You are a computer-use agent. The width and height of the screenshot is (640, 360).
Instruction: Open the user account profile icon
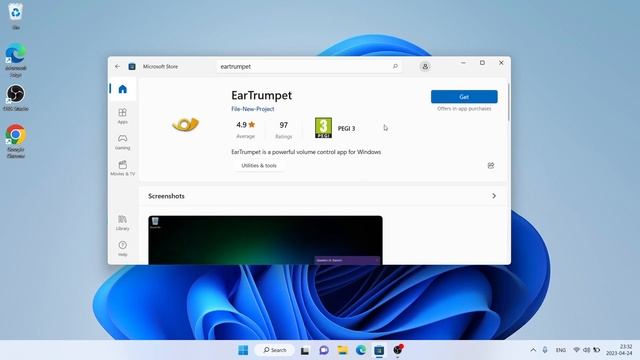(x=425, y=67)
